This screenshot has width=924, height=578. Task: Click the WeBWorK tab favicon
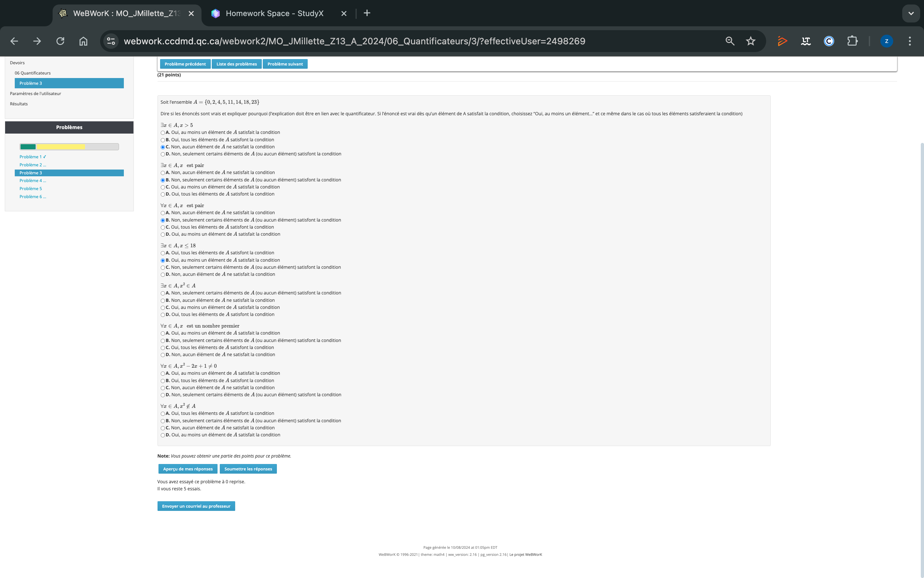pos(63,13)
